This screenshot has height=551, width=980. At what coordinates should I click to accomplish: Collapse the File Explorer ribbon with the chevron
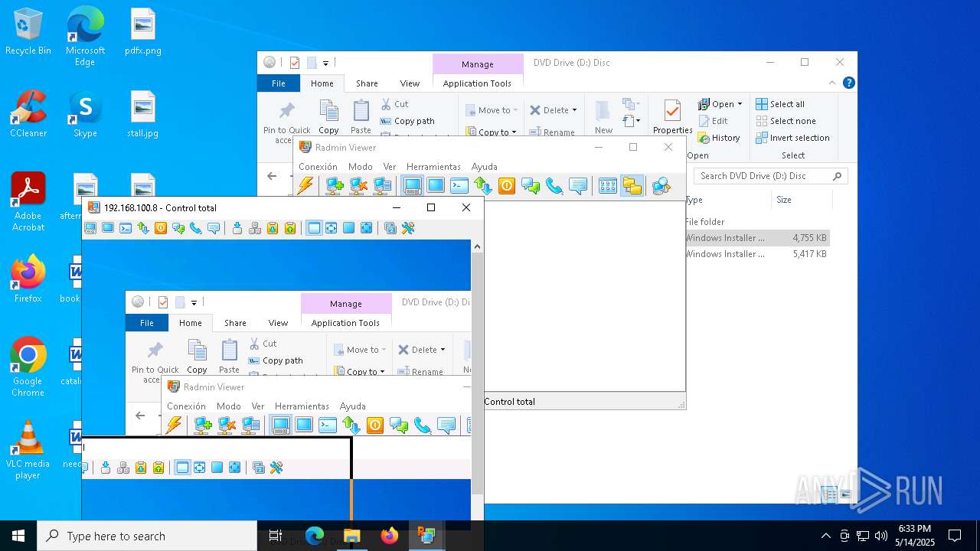click(x=832, y=83)
